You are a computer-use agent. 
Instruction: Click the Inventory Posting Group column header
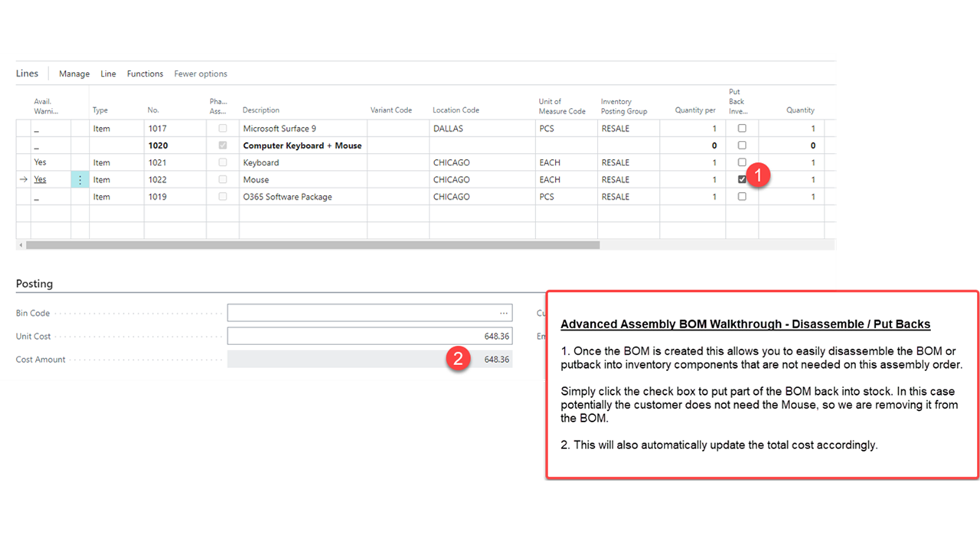coord(624,106)
